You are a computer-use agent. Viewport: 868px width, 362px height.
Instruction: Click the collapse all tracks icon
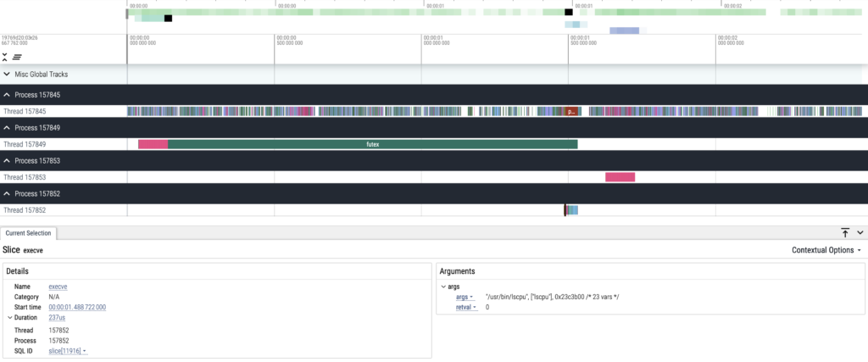point(5,57)
